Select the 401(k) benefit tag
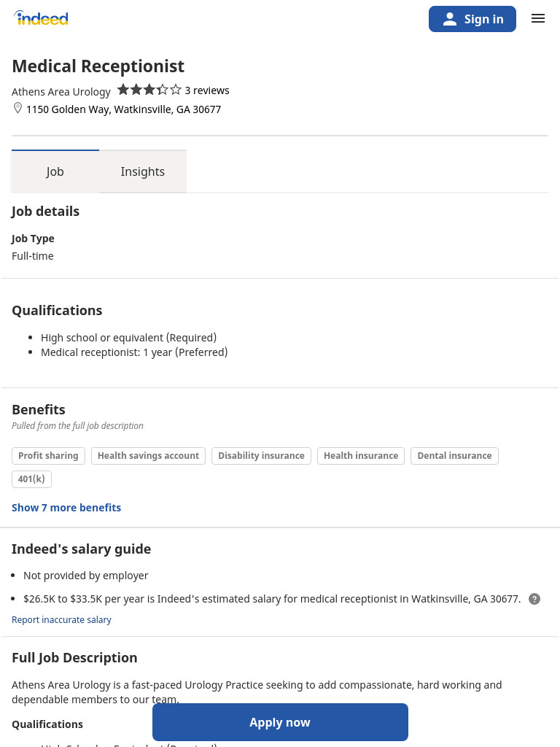This screenshot has height=747, width=560. pos(31,479)
